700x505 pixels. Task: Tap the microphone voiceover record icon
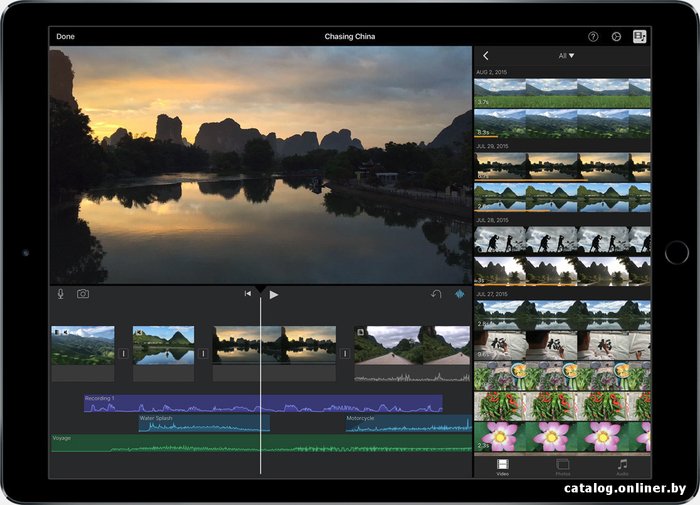pos(61,294)
